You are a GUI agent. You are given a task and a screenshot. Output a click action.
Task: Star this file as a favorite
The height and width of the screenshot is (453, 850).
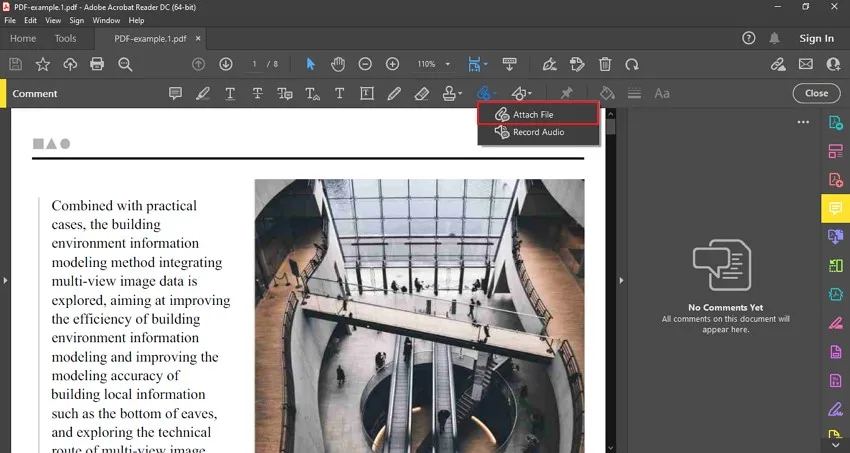tap(43, 64)
